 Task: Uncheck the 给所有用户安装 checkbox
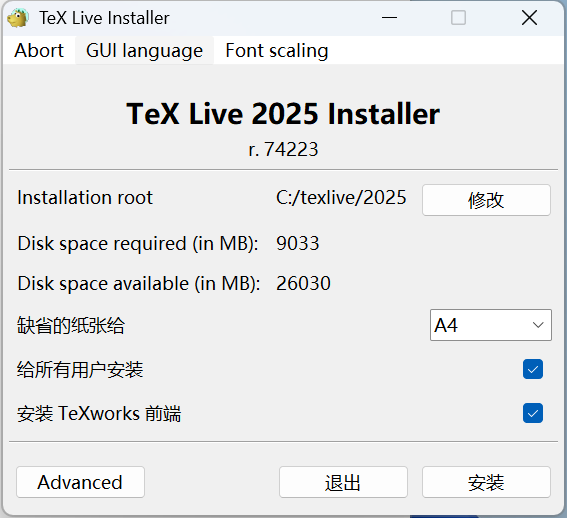533,369
